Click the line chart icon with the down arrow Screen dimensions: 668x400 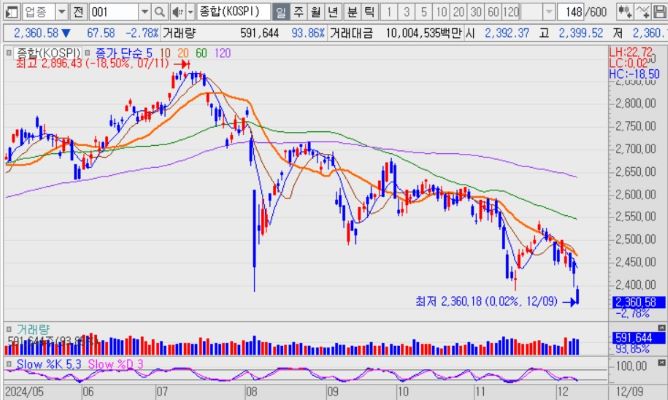(642, 12)
